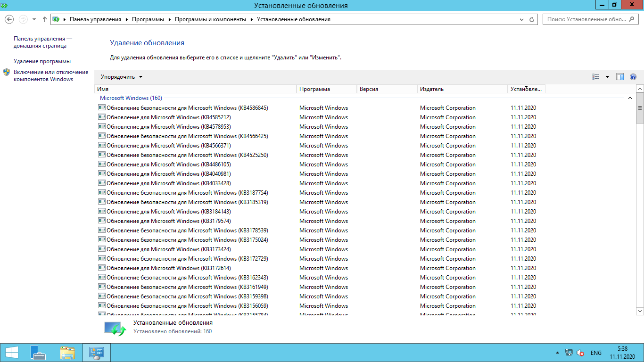Image resolution: width=644 pixels, height=362 pixels.
Task: Click the Forward navigation arrow
Action: click(23, 19)
